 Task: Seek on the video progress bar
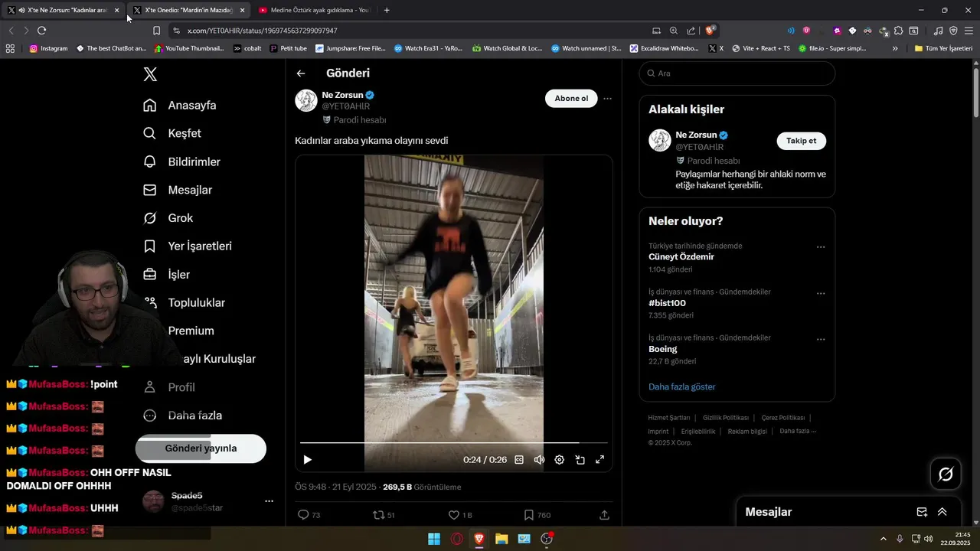click(453, 443)
